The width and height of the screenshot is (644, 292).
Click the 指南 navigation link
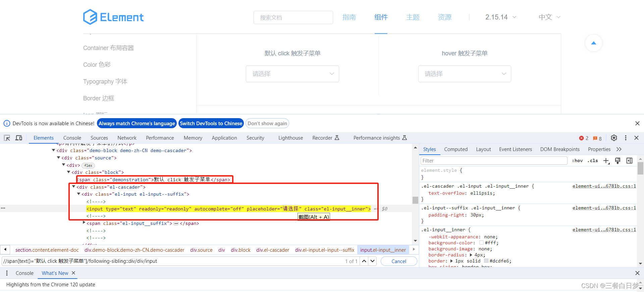tap(349, 17)
